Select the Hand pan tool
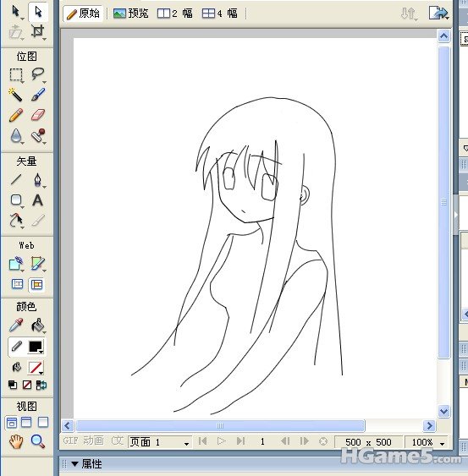 [16, 441]
